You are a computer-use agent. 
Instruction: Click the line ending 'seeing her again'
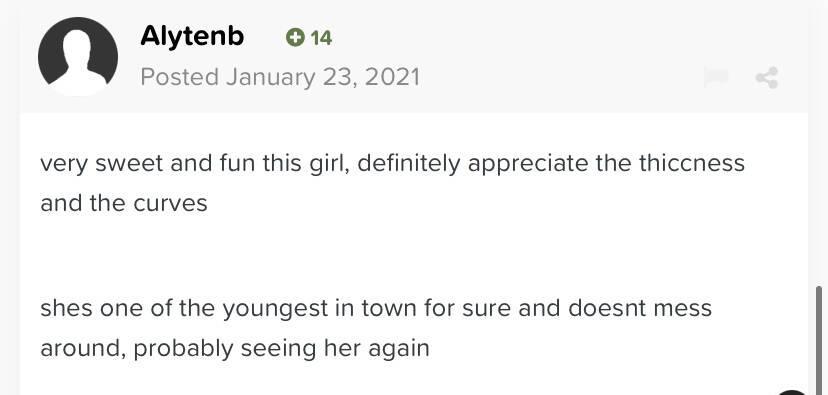tap(235, 349)
